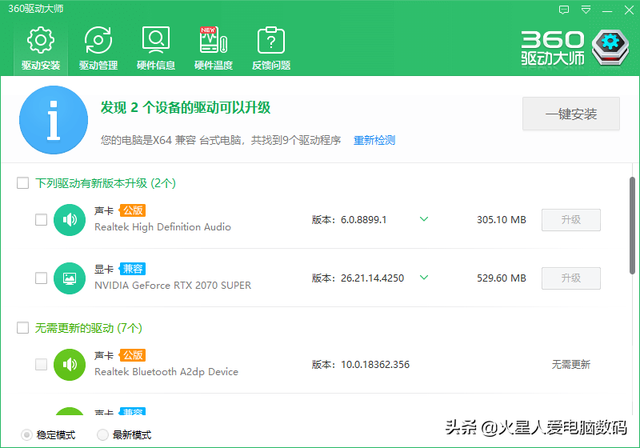Click the 360驱动大师 logo badge
Viewport: 640px width, 448px height.
tap(610, 48)
